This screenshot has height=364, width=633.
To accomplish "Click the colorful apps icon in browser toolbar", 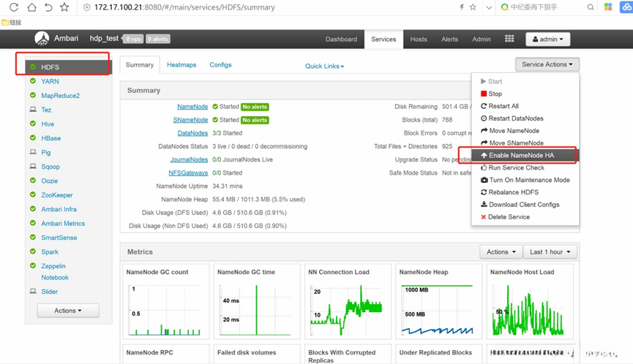I will click(608, 7).
